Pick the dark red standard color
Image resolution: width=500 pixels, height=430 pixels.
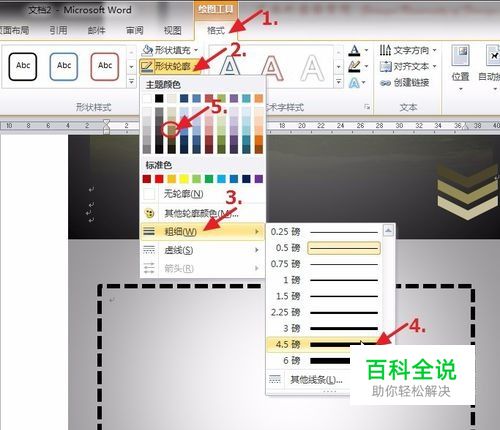(x=147, y=179)
